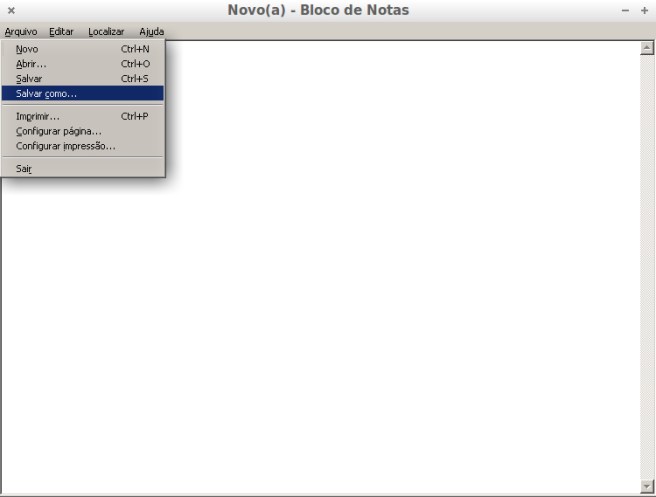Maximize window with the plus button
Screen dimensions: 656x497
(644, 10)
